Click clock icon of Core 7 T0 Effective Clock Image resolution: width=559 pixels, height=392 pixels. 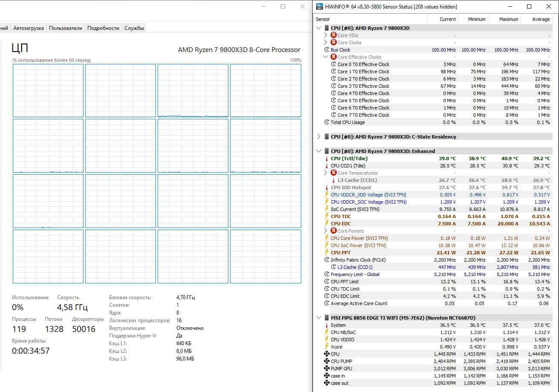(x=334, y=115)
